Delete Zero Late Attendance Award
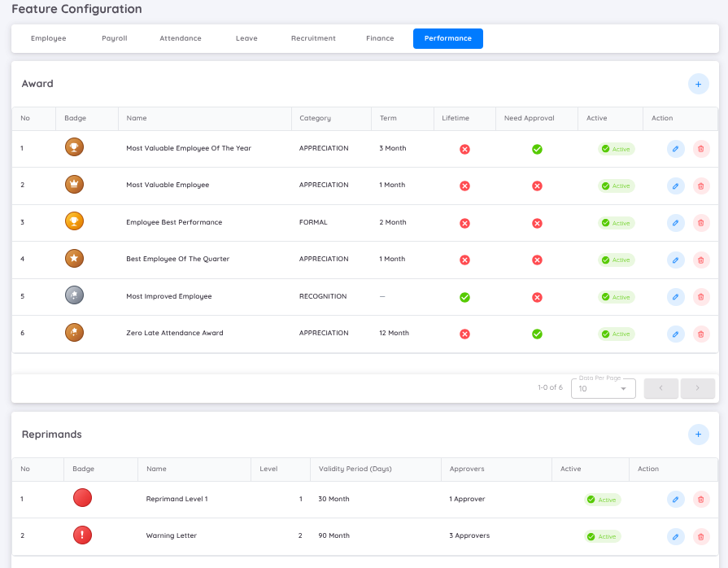The image size is (728, 568). [701, 334]
